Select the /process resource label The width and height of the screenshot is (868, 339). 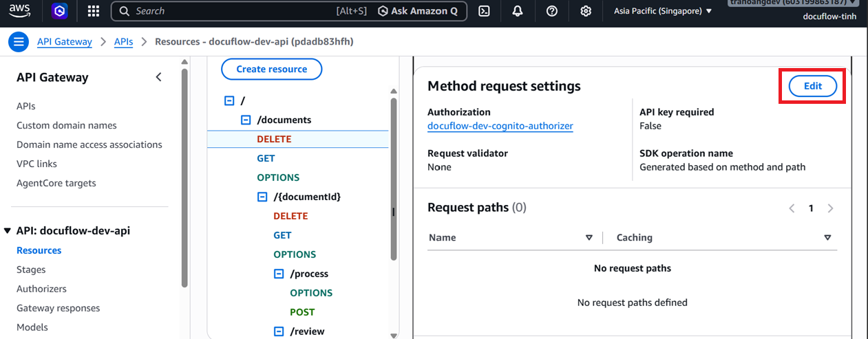[309, 274]
